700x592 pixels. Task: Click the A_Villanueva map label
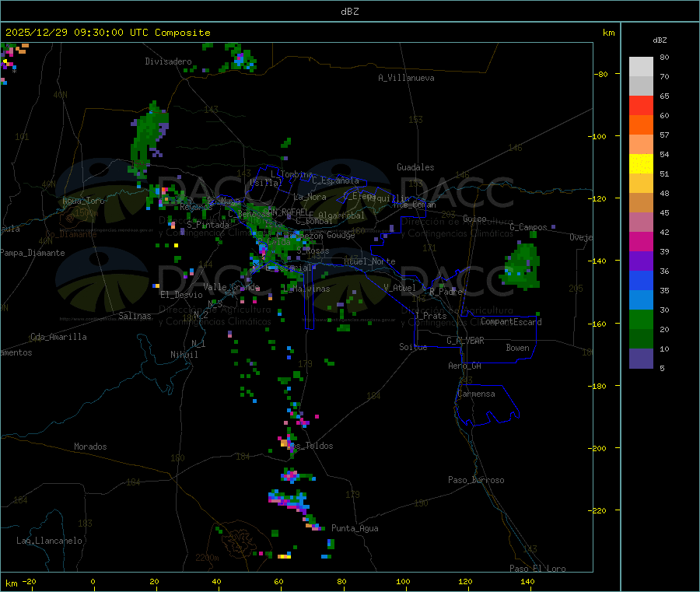(x=406, y=78)
